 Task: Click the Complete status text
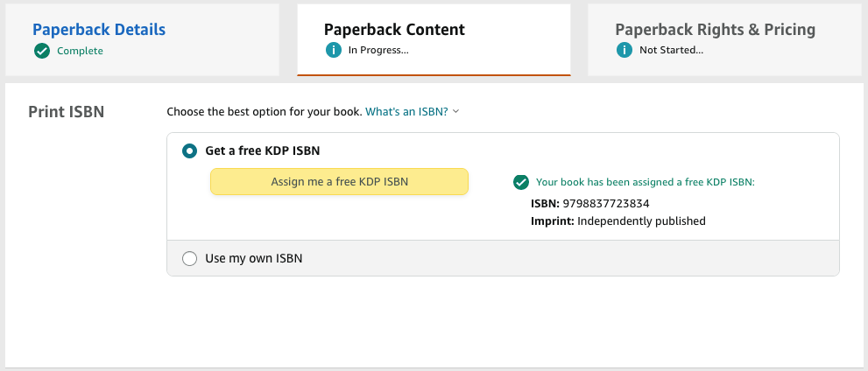(x=80, y=51)
